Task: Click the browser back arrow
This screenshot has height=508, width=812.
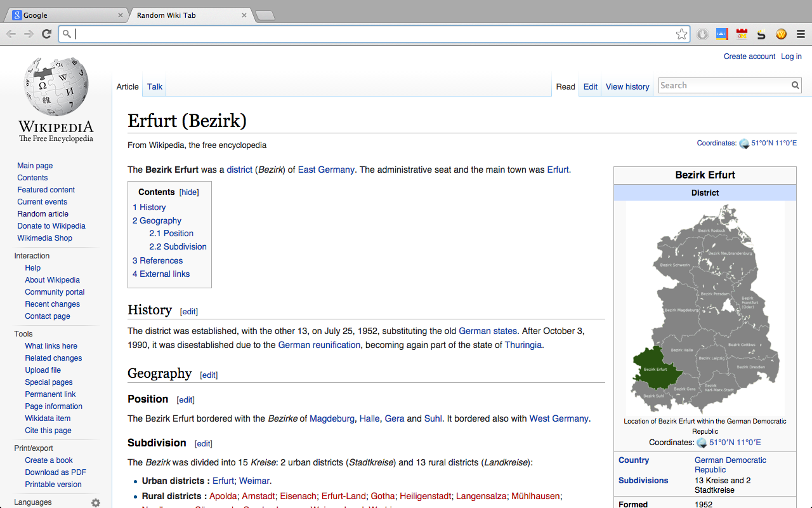Action: pyautogui.click(x=11, y=34)
